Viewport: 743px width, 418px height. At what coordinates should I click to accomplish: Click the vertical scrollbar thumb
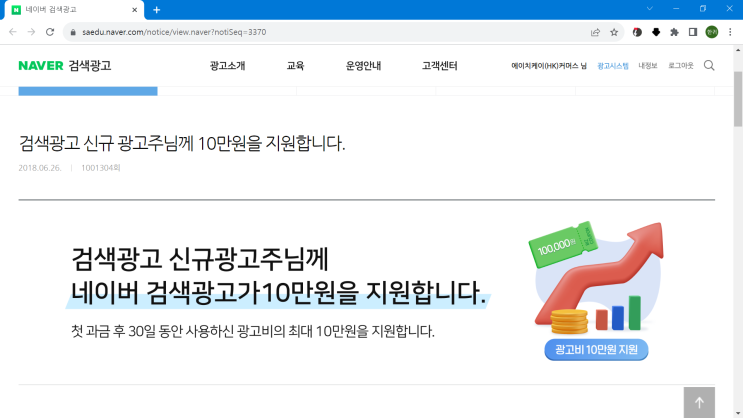pos(738,99)
